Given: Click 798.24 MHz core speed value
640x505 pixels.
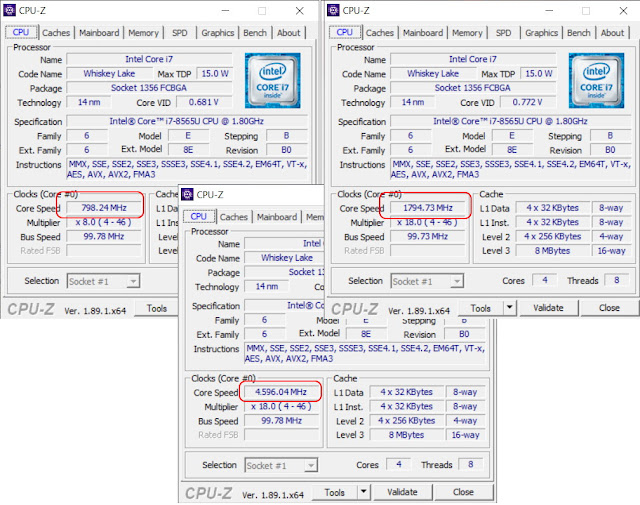Looking at the screenshot, I should 104,208.
